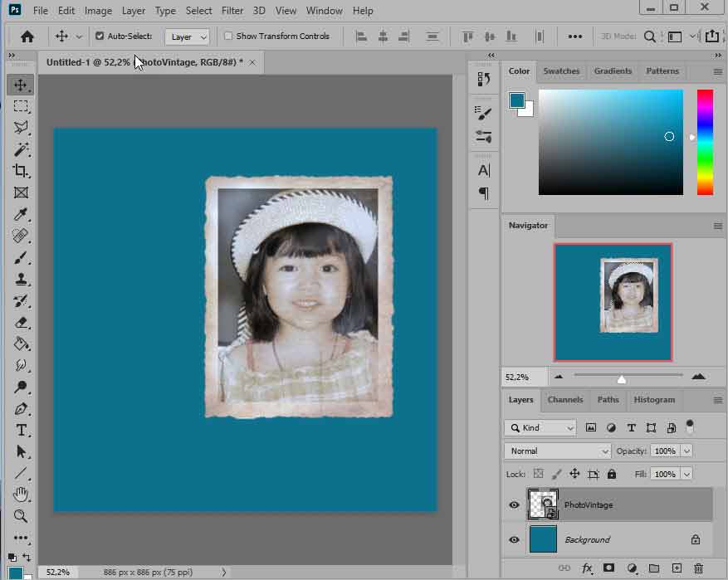
Task: Select the Dodge tool
Action: point(21,387)
